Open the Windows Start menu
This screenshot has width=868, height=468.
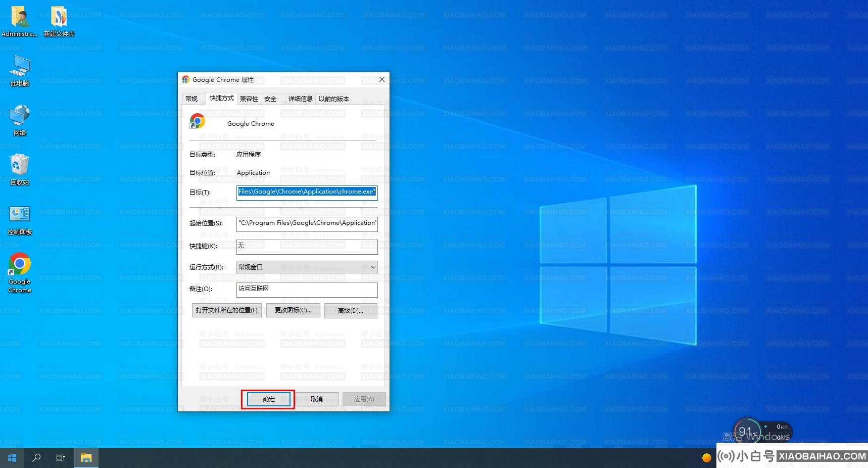12,458
